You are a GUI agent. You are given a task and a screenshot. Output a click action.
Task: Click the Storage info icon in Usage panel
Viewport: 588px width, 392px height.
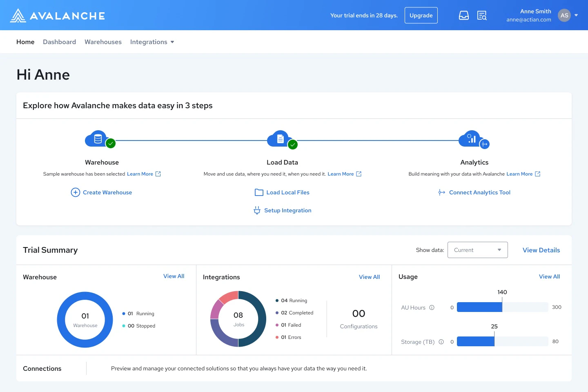click(441, 342)
